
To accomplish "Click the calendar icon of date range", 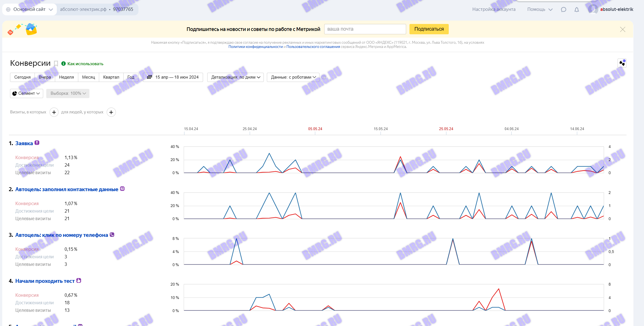I will click(150, 77).
